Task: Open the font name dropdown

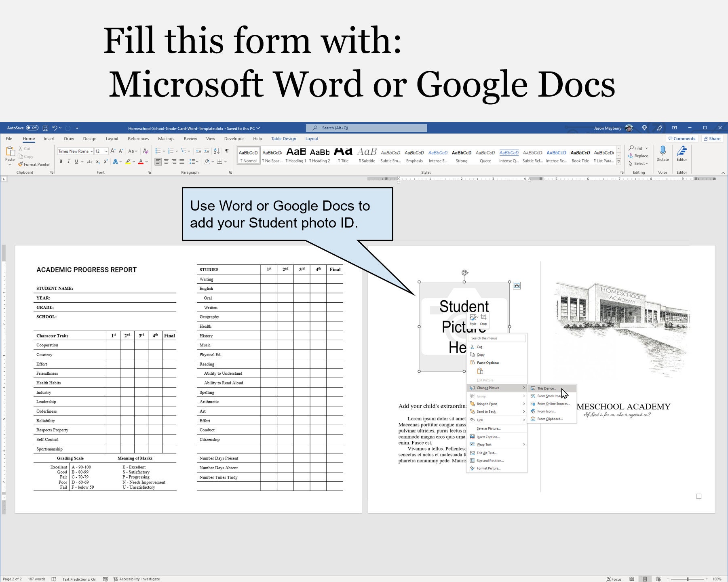Action: (x=91, y=151)
